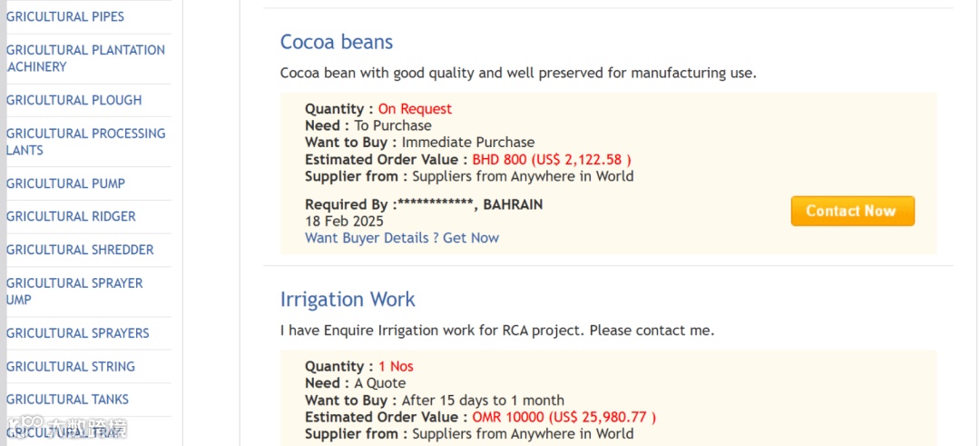Click the BHD 800 estimated order value
Viewport: 980px width, 446px height.
click(552, 160)
